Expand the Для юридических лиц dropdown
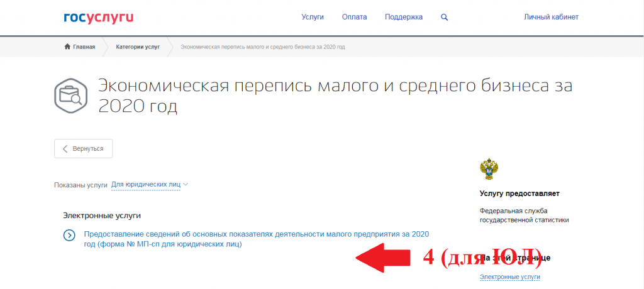The width and height of the screenshot is (644, 289). (x=150, y=185)
